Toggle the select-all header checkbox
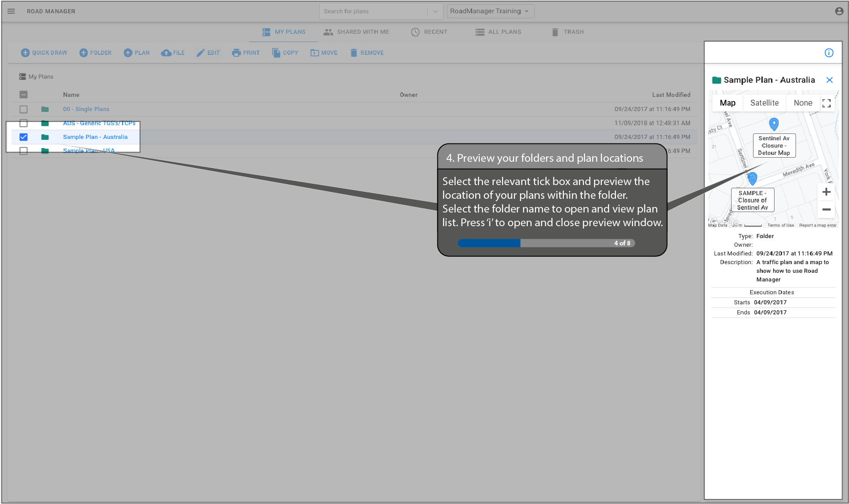The height and width of the screenshot is (504, 849). point(24,95)
